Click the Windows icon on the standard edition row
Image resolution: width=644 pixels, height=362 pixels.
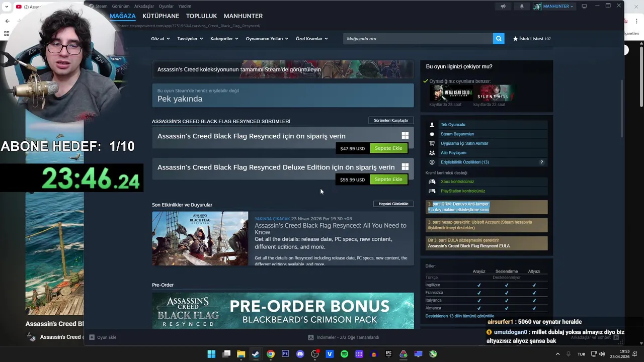(405, 136)
